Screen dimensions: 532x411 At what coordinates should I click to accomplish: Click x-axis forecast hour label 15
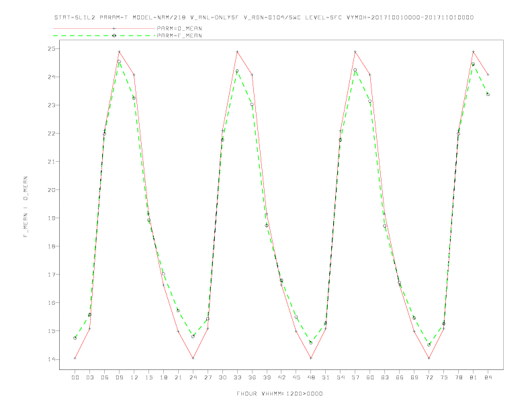[x=148, y=377]
